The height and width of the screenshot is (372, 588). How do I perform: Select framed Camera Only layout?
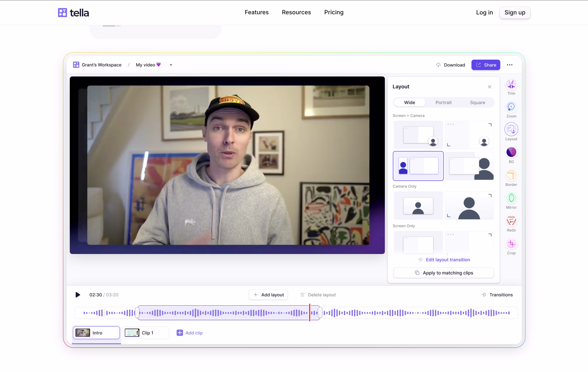click(x=418, y=206)
